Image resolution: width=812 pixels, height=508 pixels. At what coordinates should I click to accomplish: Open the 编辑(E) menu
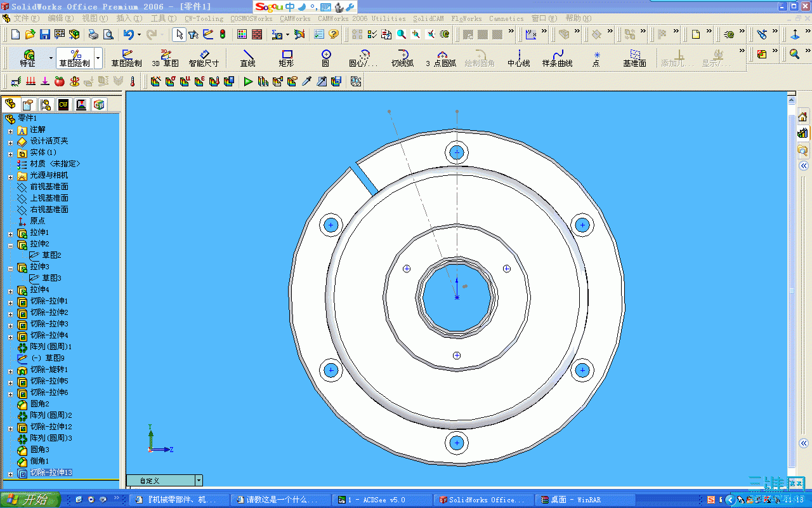pyautogui.click(x=61, y=18)
